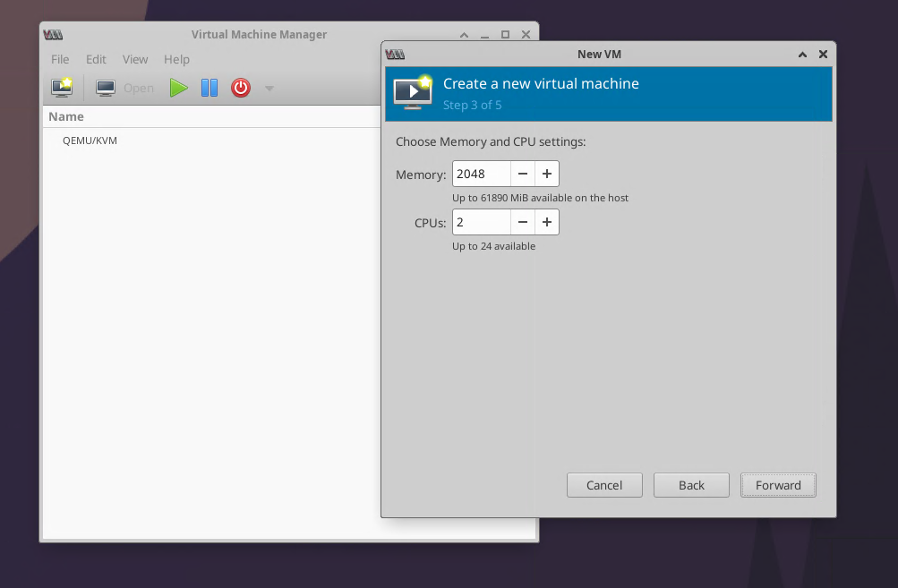898x588 pixels.
Task: Open the View menu
Action: coord(135,59)
